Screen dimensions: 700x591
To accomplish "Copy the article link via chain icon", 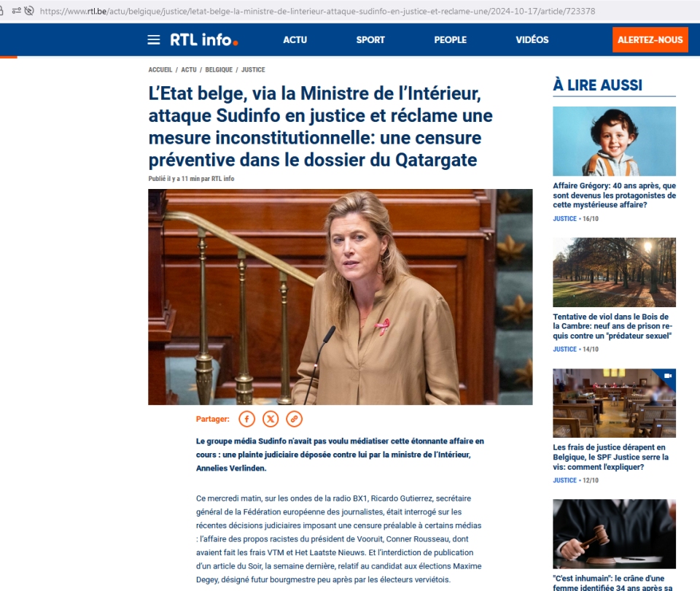I will point(294,419).
